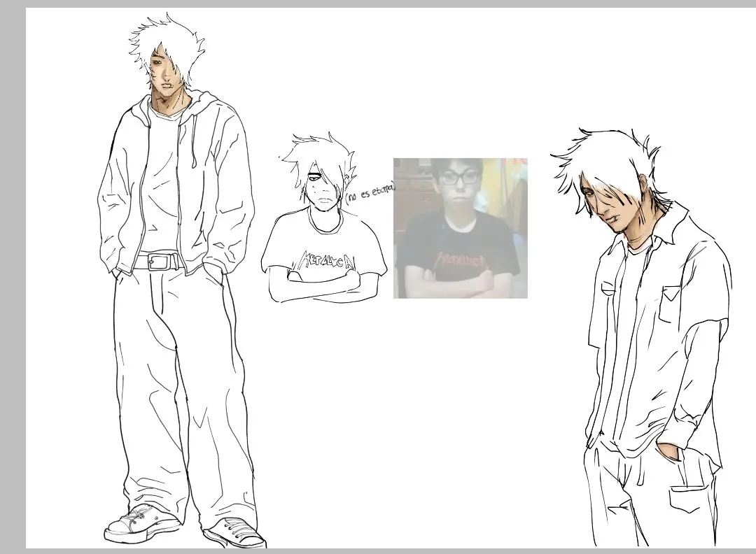Click the standing figure's left-side sneaker with laces
Image resolution: width=756 pixels, height=554 pixels.
click(142, 523)
